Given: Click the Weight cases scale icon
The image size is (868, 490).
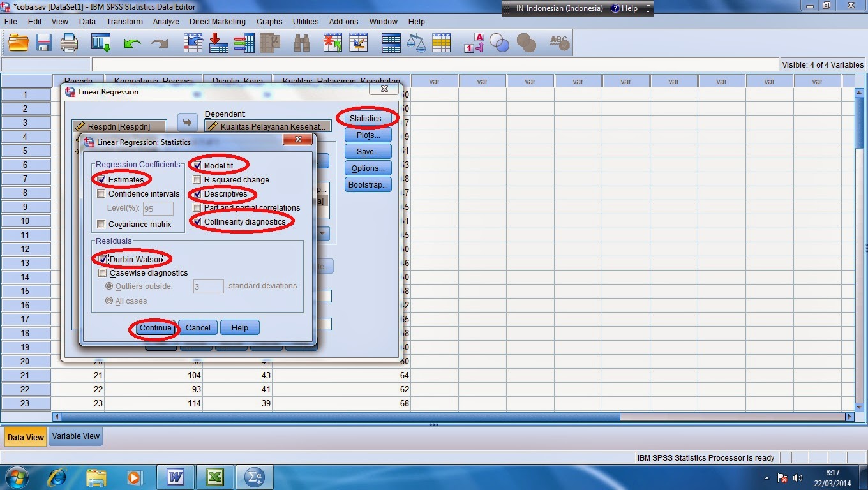Looking at the screenshot, I should pyautogui.click(x=416, y=43).
